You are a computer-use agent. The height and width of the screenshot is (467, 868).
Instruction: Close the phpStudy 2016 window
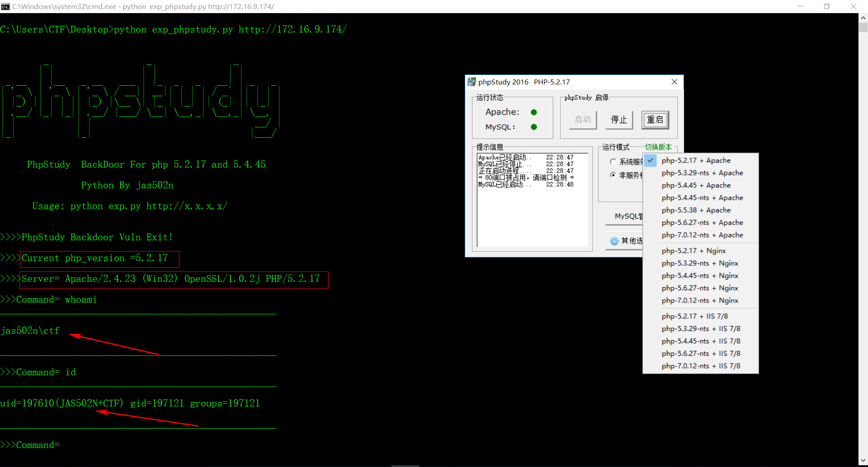pos(674,82)
